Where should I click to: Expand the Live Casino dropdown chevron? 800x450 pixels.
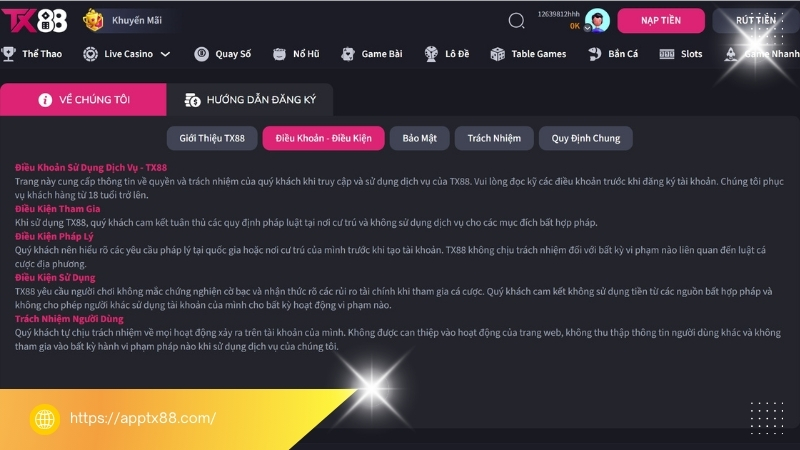point(165,54)
